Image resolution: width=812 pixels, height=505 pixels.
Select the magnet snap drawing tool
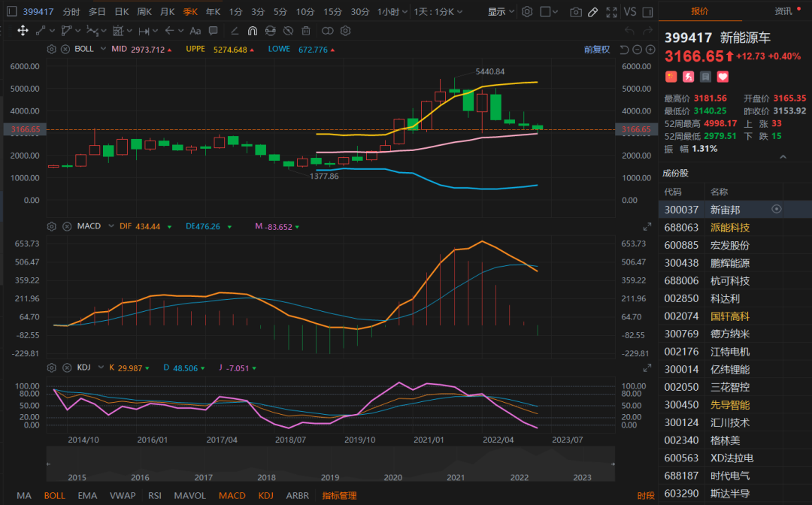(252, 31)
